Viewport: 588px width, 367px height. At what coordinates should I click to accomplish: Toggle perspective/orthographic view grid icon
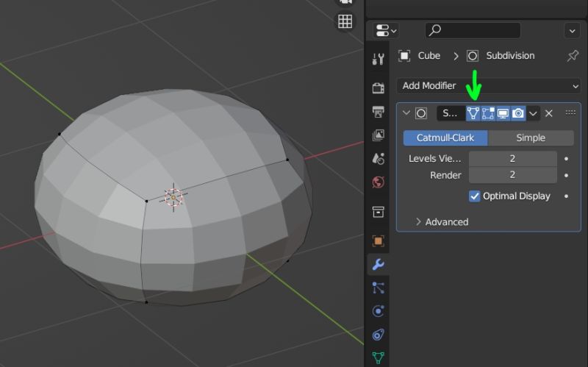coord(345,21)
